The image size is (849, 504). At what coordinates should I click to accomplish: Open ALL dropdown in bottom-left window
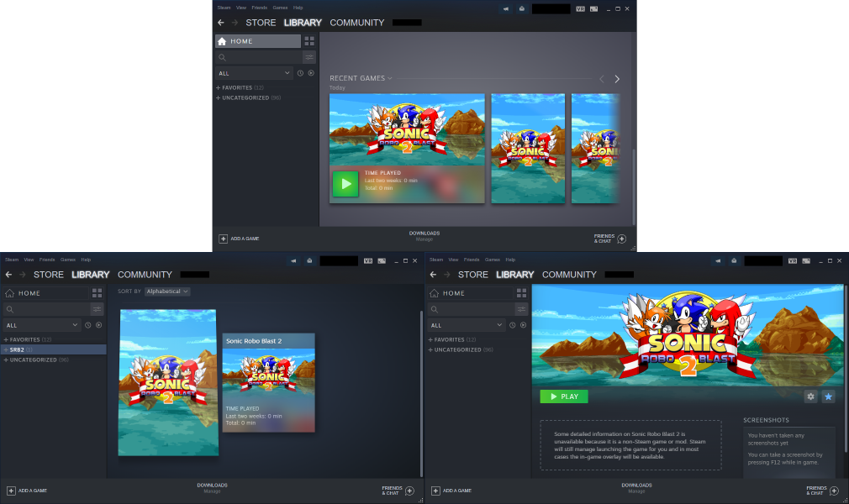(42, 325)
